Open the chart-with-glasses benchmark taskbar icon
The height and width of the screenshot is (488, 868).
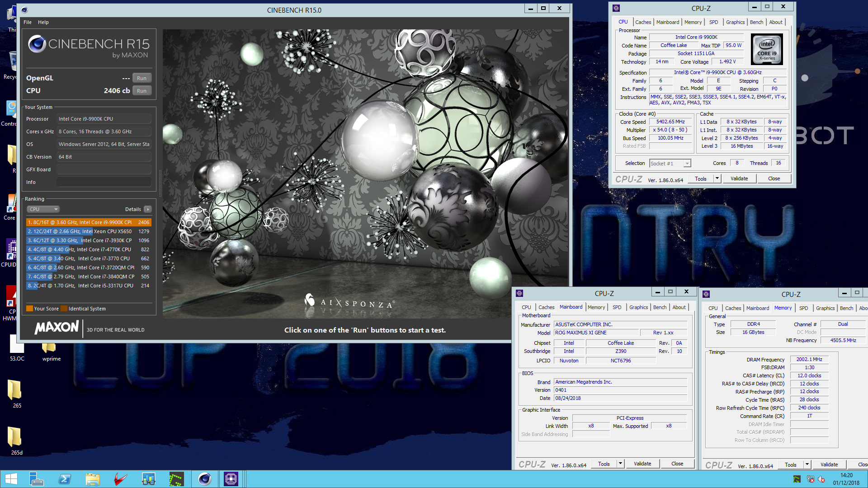149,479
